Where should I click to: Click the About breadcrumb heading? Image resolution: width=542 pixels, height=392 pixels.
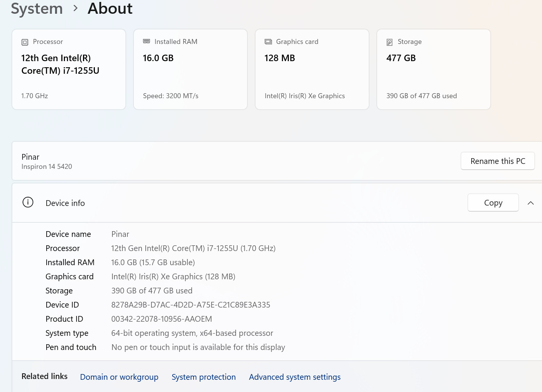110,8
